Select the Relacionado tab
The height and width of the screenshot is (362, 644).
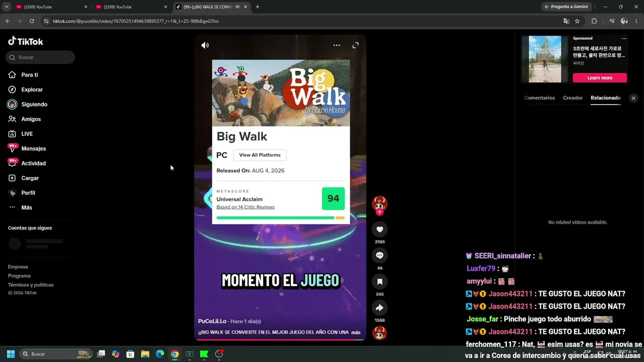point(606,98)
